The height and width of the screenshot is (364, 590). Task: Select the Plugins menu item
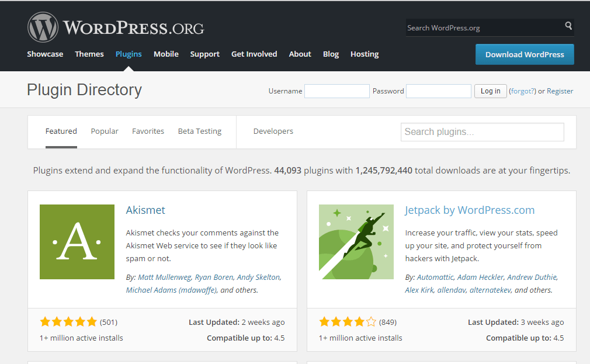point(129,54)
